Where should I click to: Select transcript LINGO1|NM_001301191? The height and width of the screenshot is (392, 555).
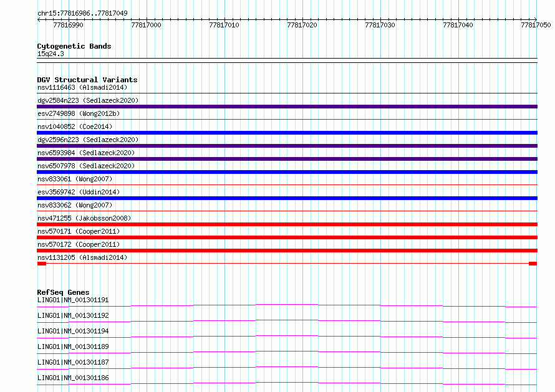tap(73, 300)
